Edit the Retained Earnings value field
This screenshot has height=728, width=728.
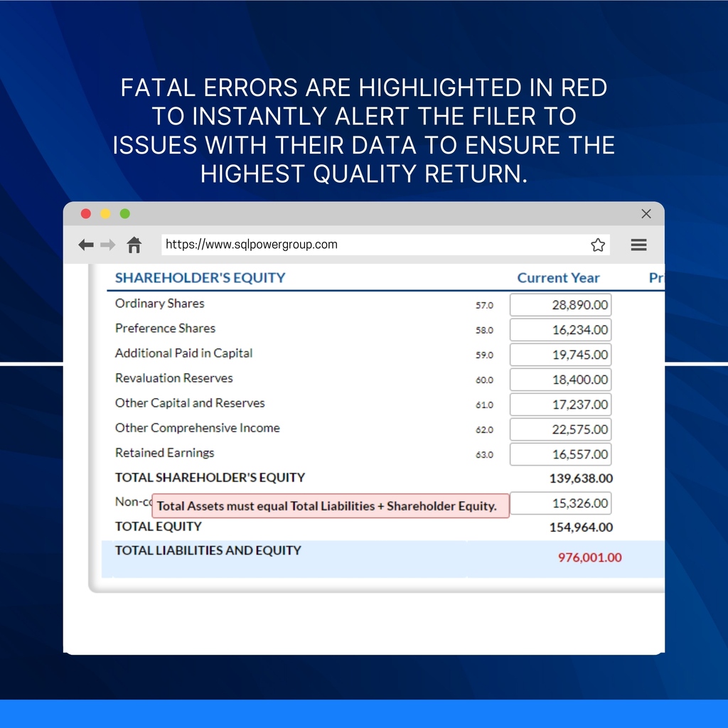click(560, 454)
